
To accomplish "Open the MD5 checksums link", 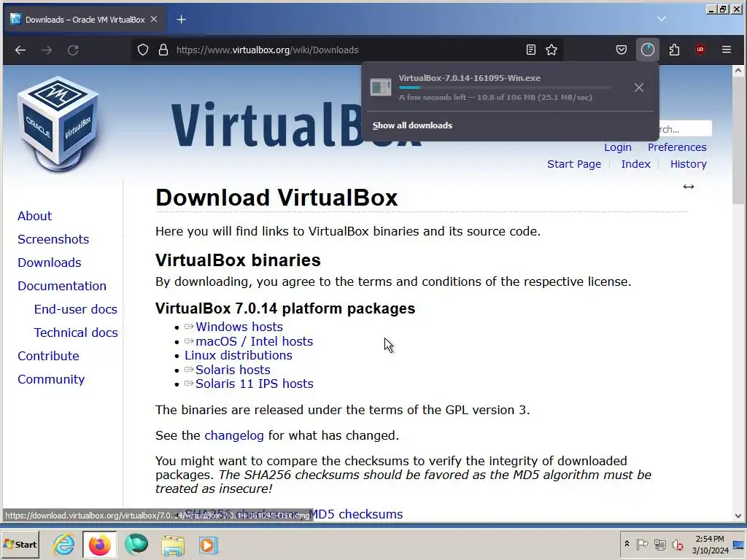I will point(355,514).
